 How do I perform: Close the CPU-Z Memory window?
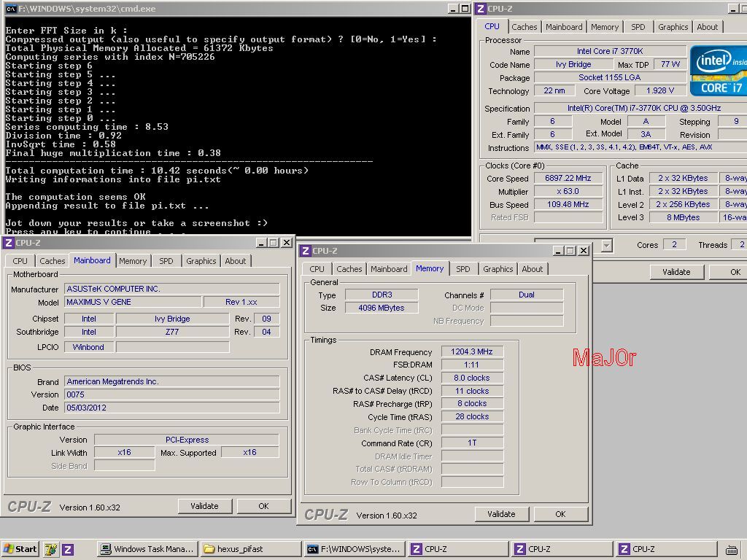tap(583, 251)
